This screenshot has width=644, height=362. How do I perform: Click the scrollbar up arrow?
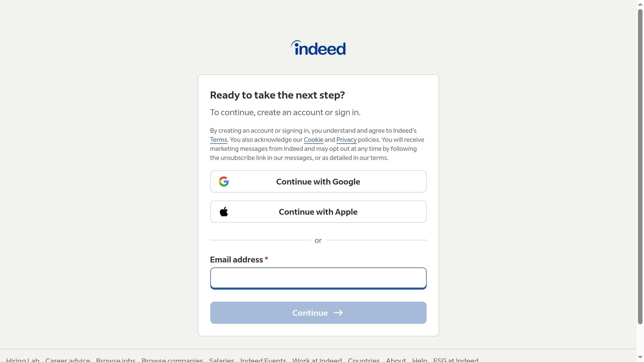[x=640, y=4]
